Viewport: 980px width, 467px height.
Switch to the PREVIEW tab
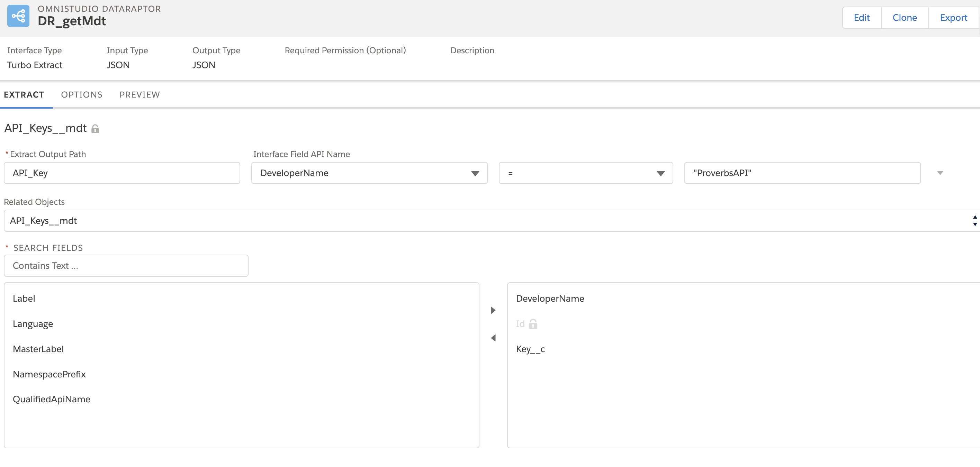pyautogui.click(x=140, y=95)
